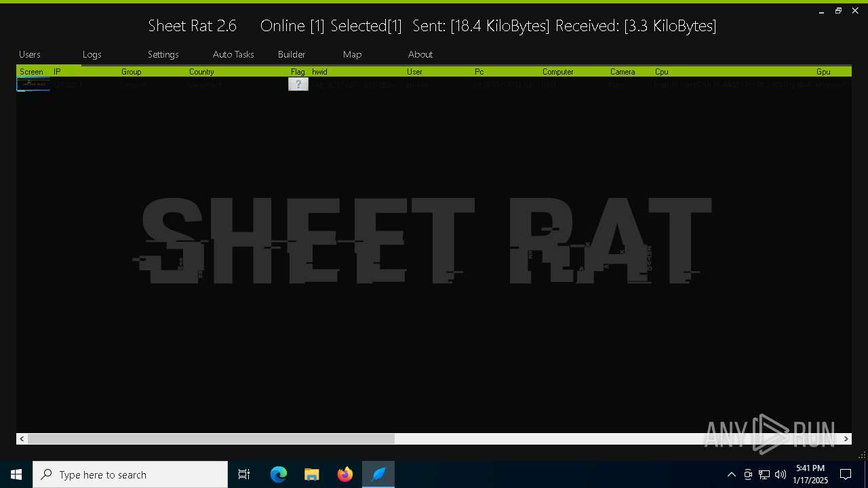
Task: Open the Logs tab
Action: pos(92,54)
